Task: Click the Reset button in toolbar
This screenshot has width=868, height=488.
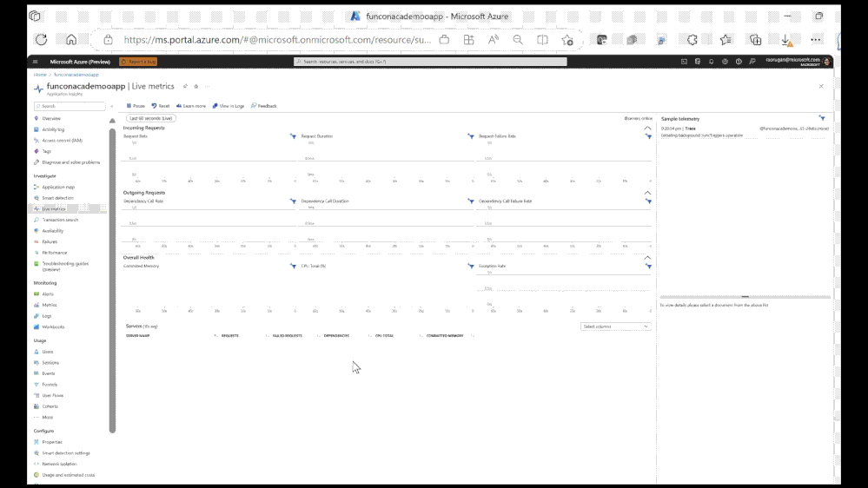Action: point(161,106)
